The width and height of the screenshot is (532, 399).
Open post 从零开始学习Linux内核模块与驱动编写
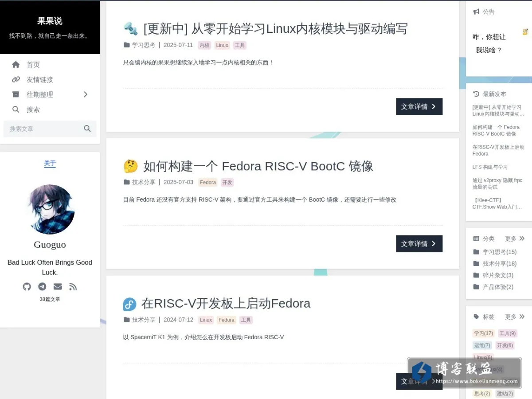[275, 29]
